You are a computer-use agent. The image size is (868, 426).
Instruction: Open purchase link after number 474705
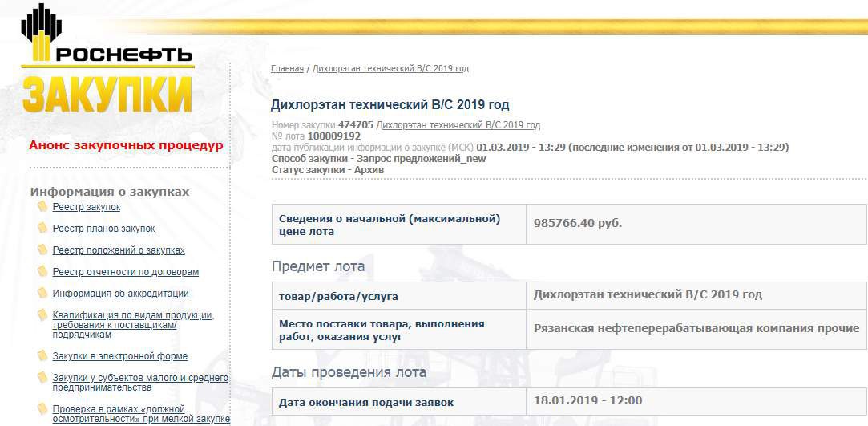(x=458, y=125)
